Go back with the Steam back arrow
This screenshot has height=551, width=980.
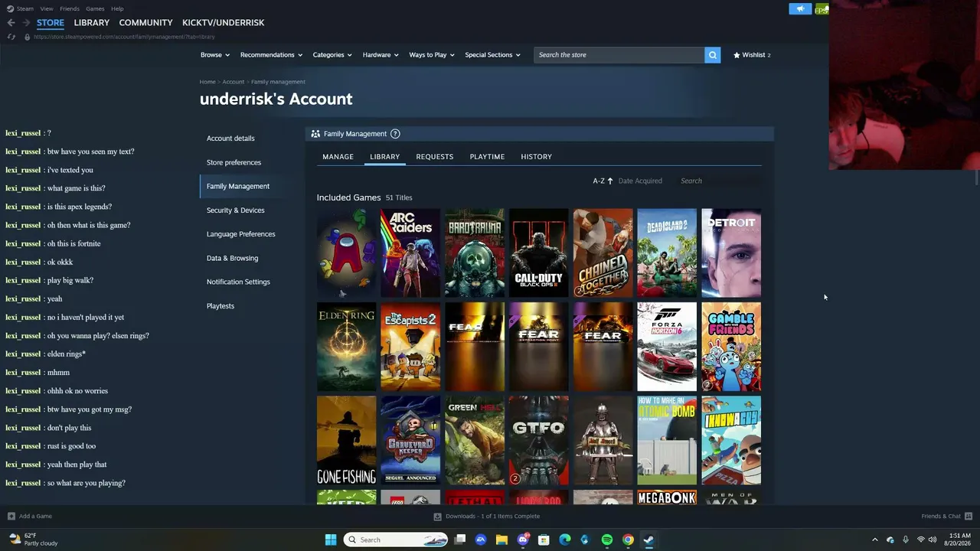11,23
